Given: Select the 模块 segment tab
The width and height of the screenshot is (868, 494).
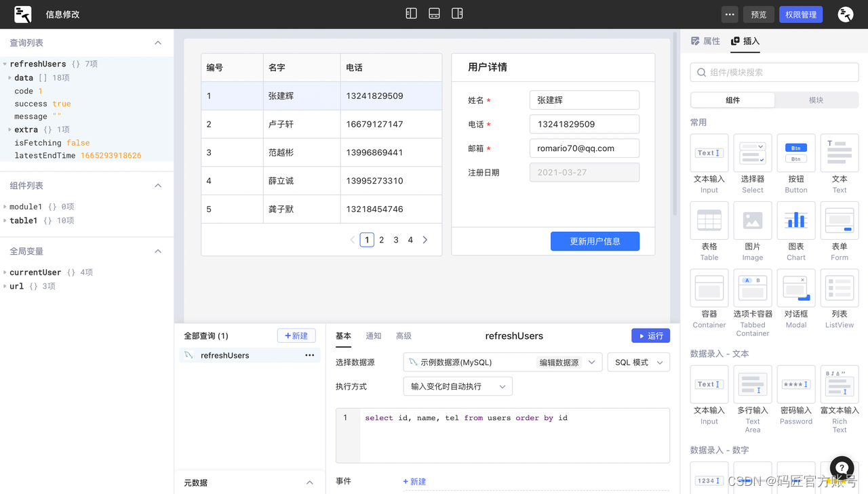Looking at the screenshot, I should 816,100.
